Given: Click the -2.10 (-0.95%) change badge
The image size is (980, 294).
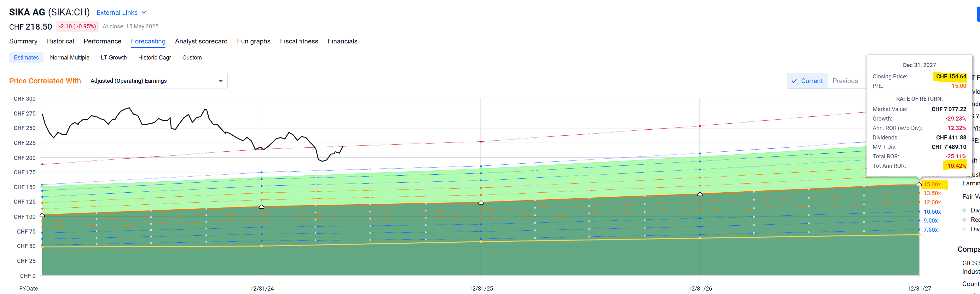Looking at the screenshot, I should pyautogui.click(x=77, y=26).
